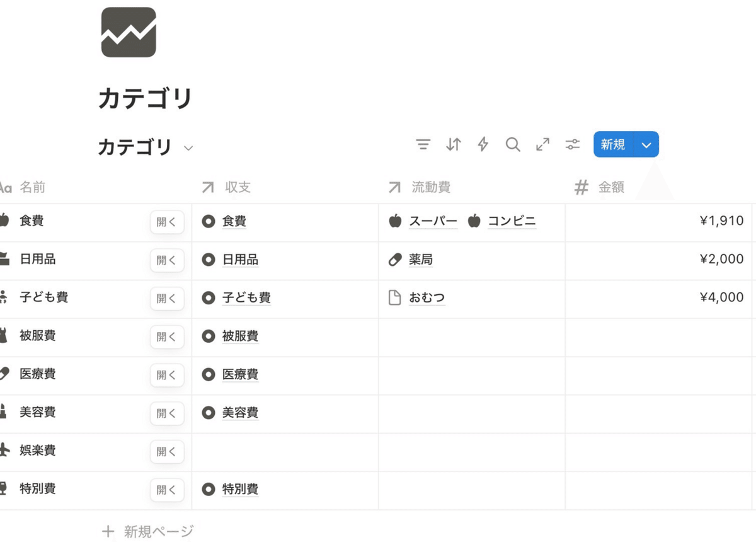Click 開く button for 娯楽費 row

pyautogui.click(x=167, y=451)
